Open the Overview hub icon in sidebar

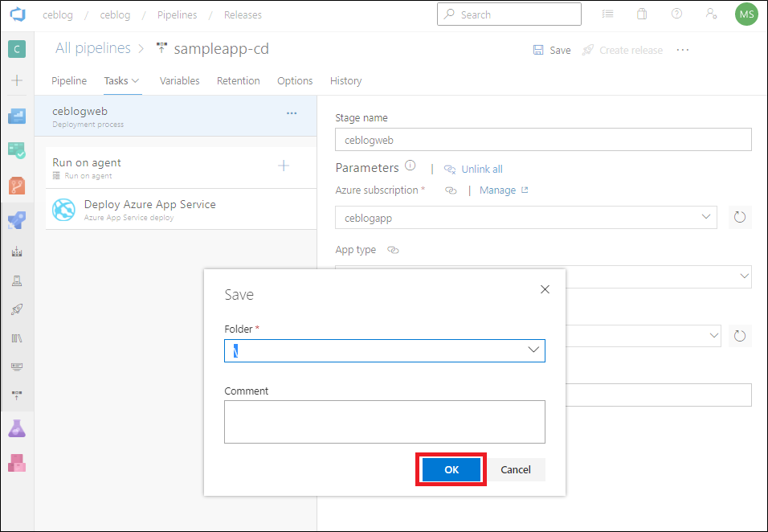[x=17, y=116]
